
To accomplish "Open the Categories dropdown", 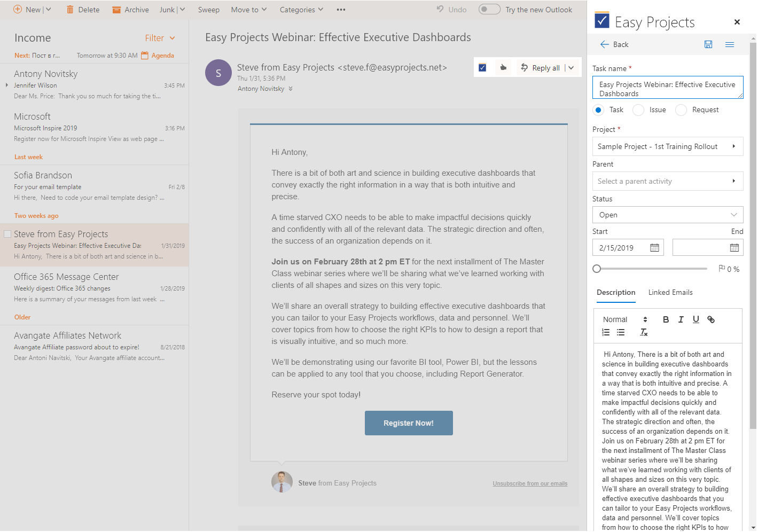I will pyautogui.click(x=302, y=10).
